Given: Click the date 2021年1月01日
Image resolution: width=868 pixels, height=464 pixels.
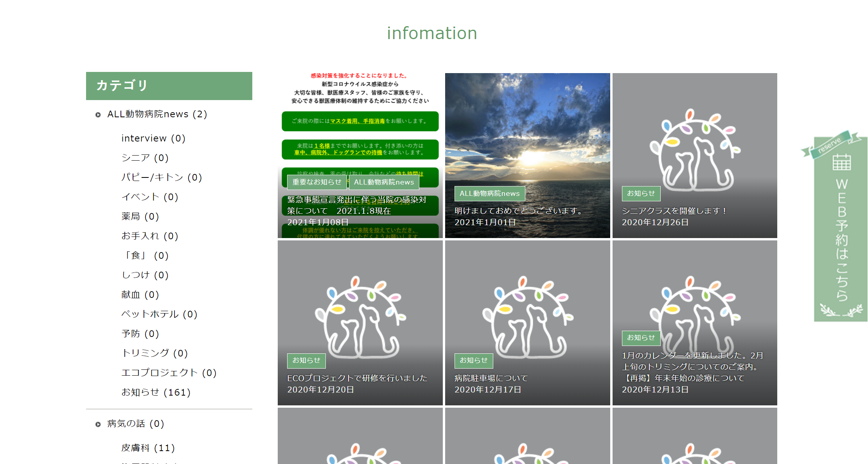Looking at the screenshot, I should pyautogui.click(x=485, y=222).
